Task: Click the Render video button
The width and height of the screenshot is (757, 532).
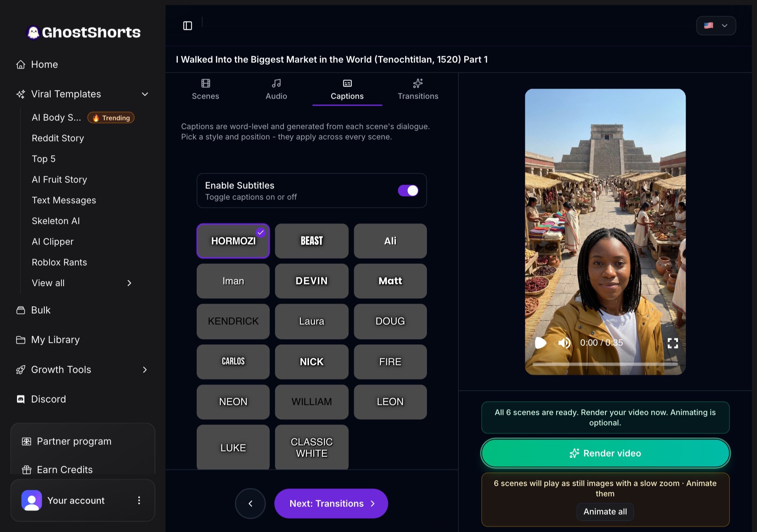Action: click(605, 453)
